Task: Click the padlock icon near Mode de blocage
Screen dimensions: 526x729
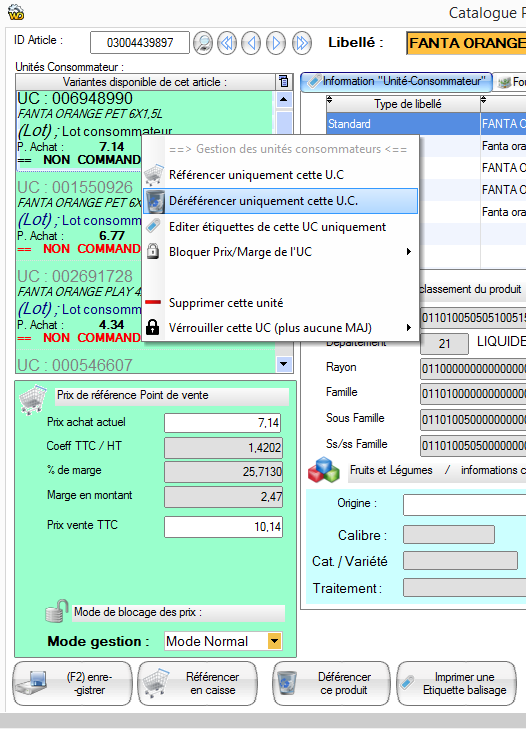Action: point(57,611)
